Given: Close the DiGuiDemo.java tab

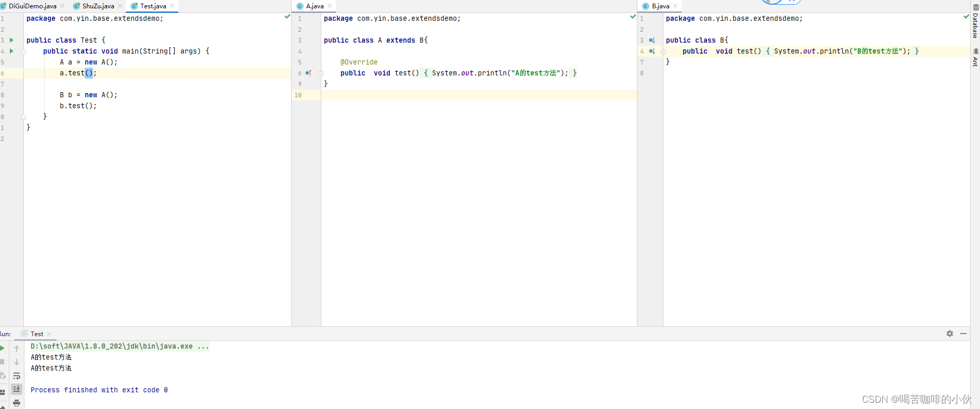Looking at the screenshot, I should pos(63,6).
